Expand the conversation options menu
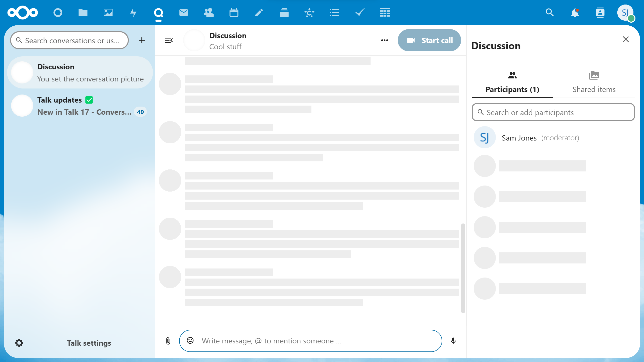The image size is (644, 362). pos(384,40)
